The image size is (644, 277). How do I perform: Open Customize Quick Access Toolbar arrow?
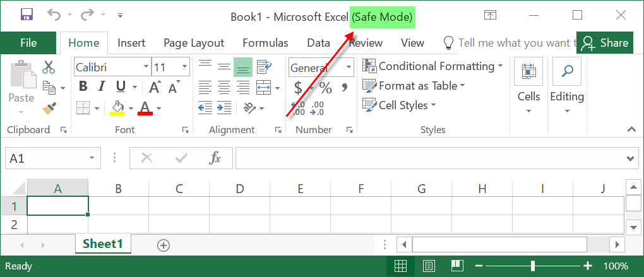coord(120,16)
